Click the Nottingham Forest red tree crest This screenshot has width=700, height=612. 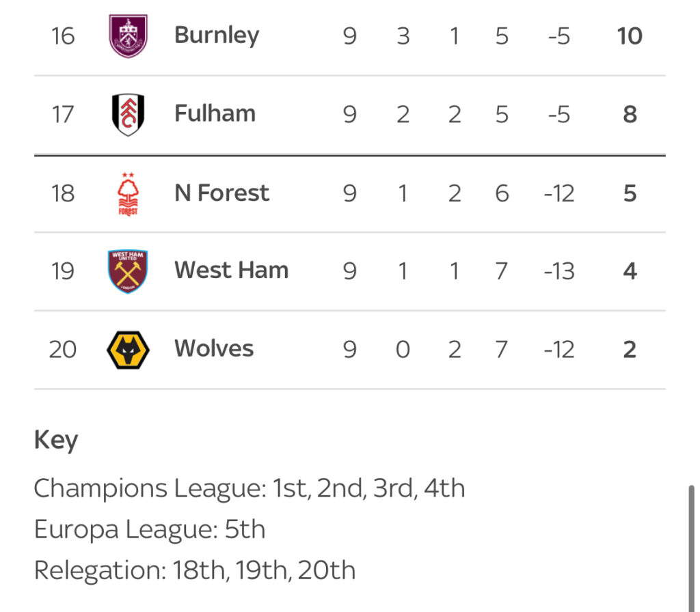pyautogui.click(x=128, y=193)
